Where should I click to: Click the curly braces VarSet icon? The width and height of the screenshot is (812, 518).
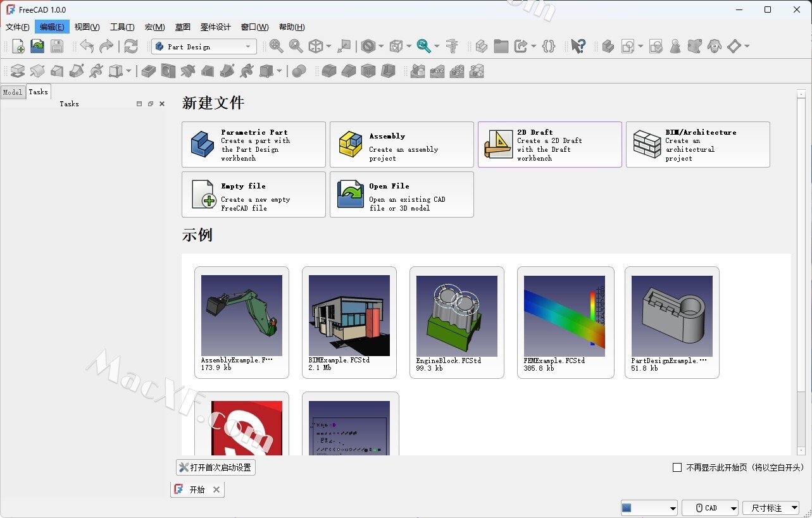pyautogui.click(x=549, y=46)
